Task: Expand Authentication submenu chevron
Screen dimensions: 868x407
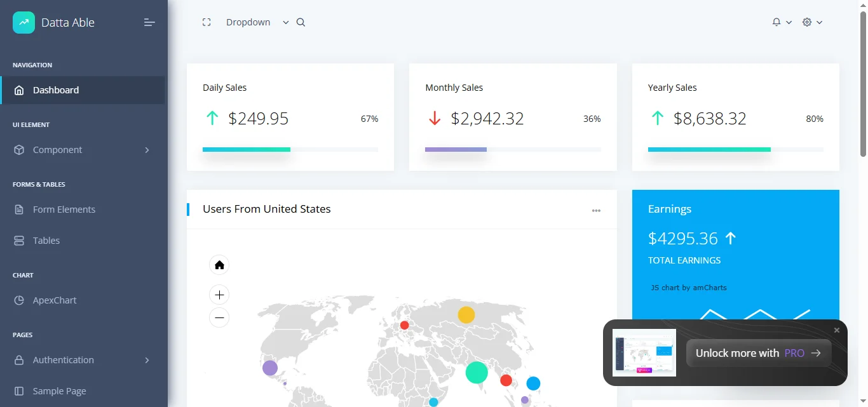Action: coord(147,360)
